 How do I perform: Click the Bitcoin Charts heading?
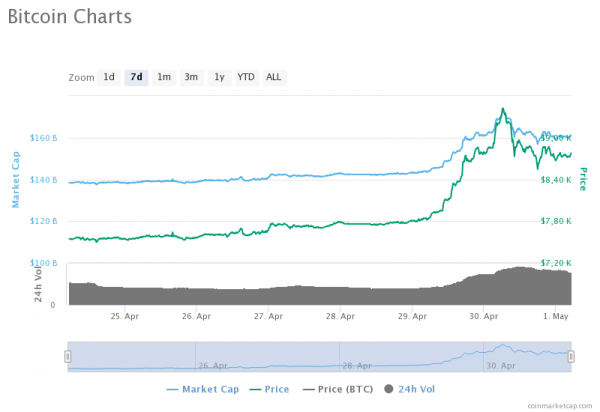point(70,17)
